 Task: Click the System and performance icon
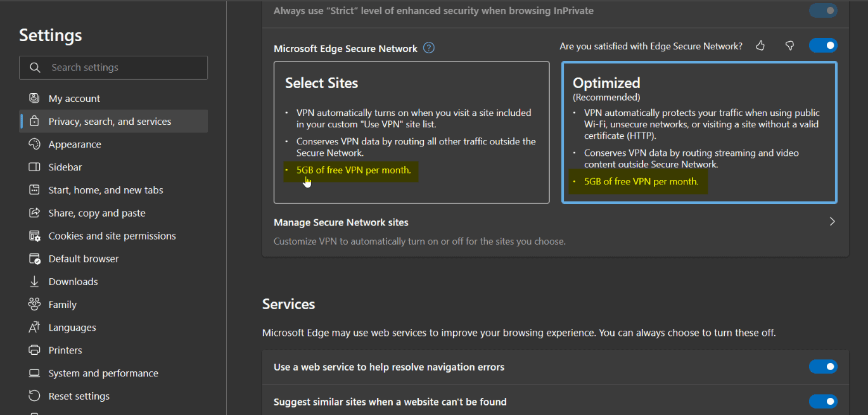point(35,373)
